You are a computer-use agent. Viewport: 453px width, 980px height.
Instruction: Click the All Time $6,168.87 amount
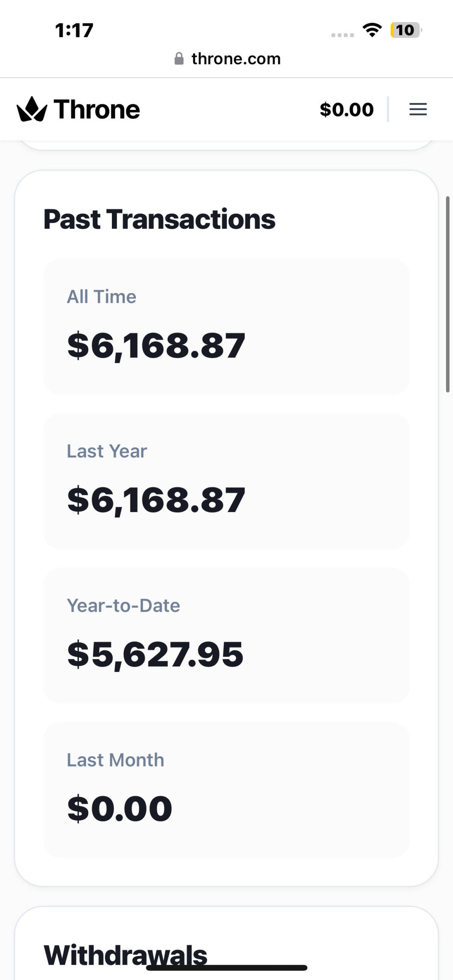156,345
